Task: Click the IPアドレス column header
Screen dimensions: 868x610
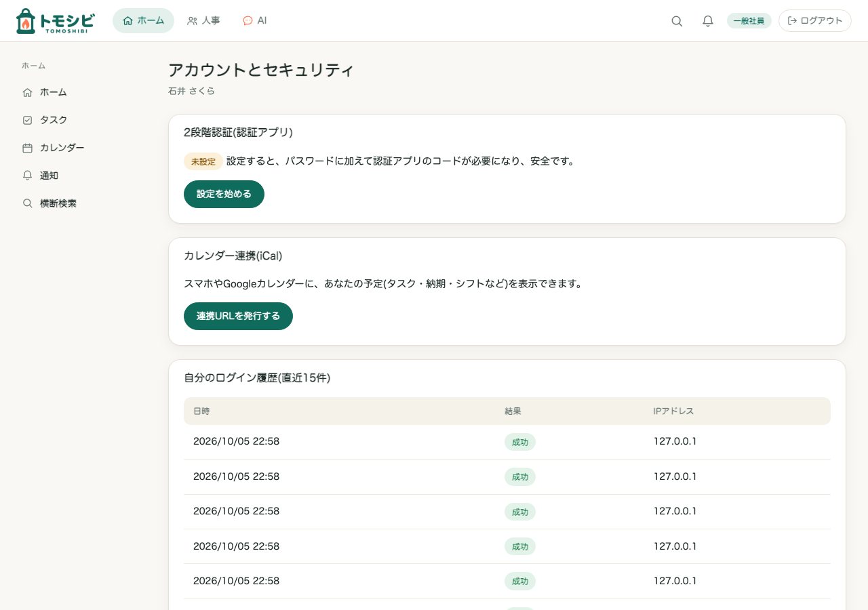Action: click(x=673, y=411)
